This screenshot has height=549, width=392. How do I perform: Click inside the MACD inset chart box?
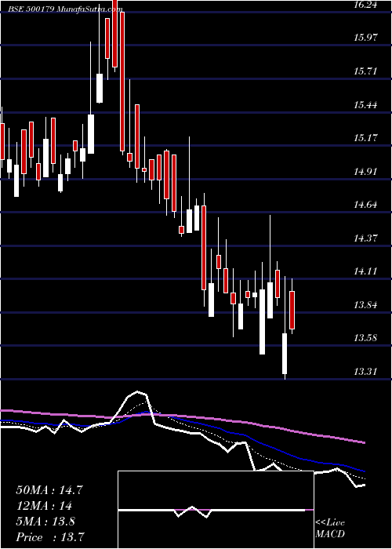click(x=216, y=510)
